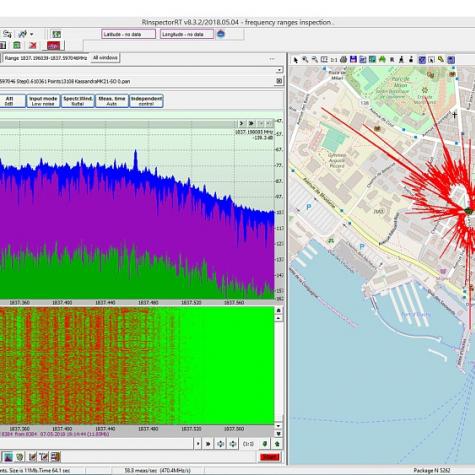Click waterfall scrollbar down arrow
The height and width of the screenshot is (475, 475).
(x=279, y=426)
